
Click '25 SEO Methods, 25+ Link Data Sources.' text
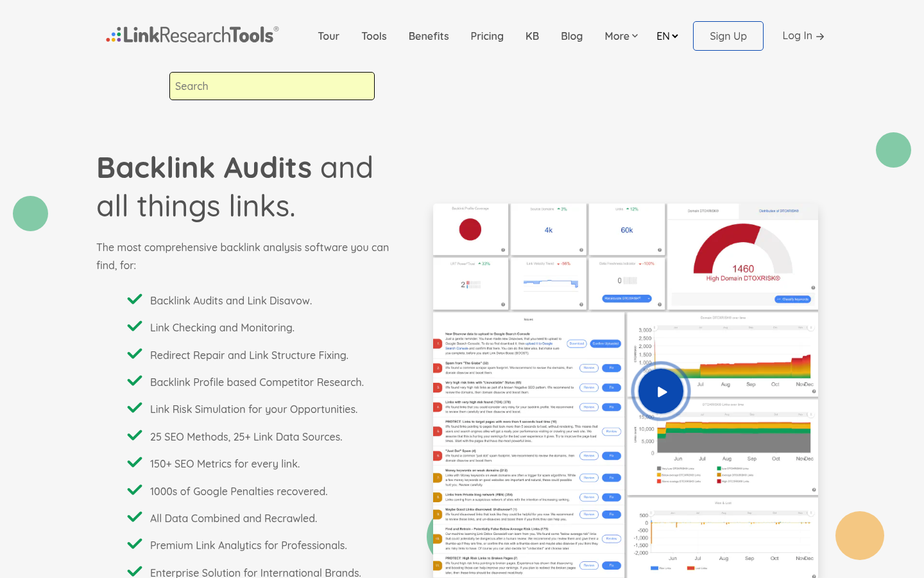(246, 437)
